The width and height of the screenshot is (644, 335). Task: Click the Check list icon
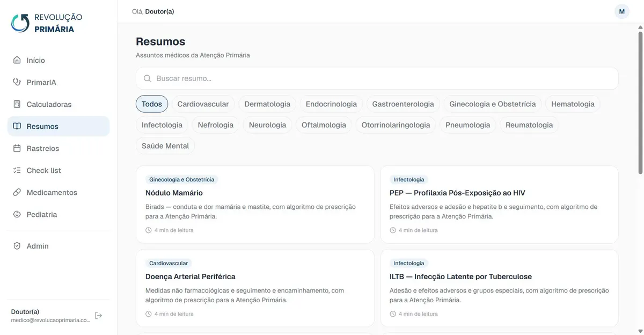click(x=17, y=170)
